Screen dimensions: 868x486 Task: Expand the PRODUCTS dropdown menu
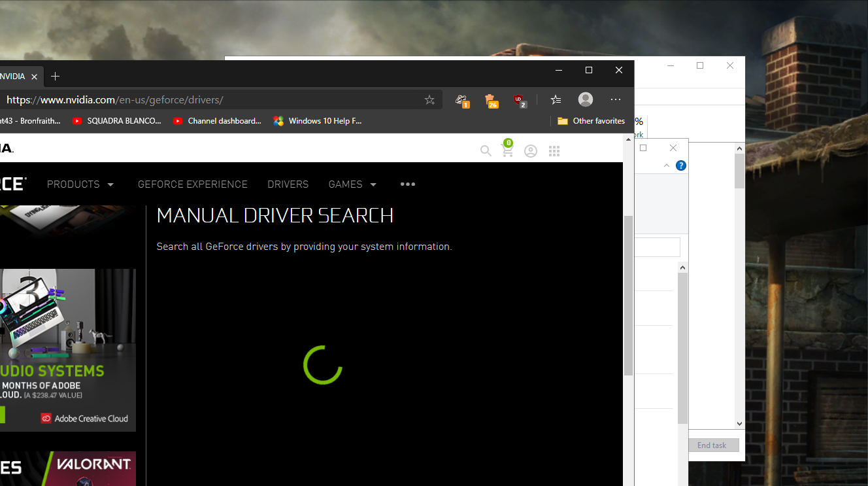coord(80,184)
